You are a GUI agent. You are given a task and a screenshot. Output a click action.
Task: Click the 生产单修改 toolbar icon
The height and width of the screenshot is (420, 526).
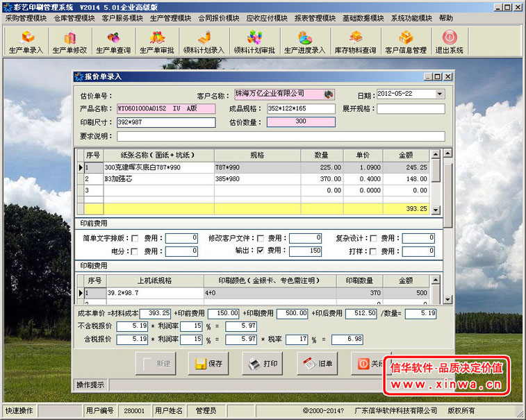[x=69, y=42]
